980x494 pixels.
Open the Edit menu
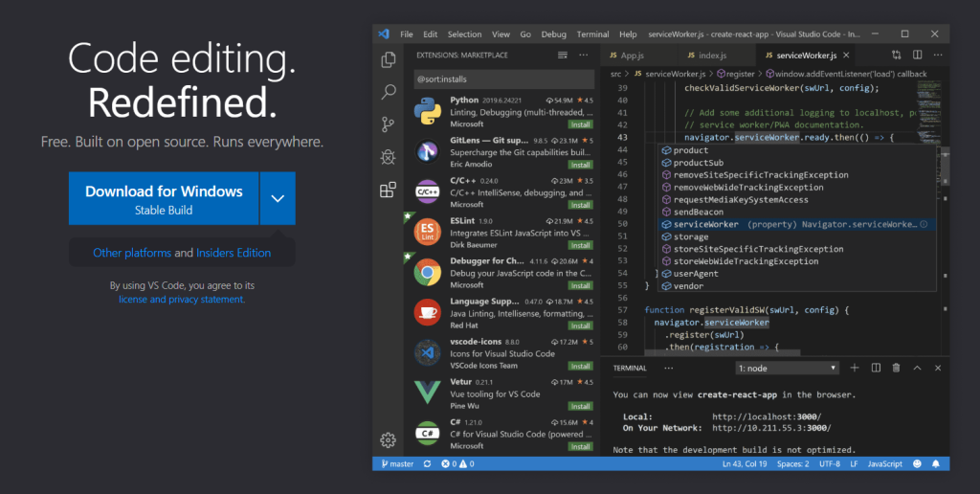pyautogui.click(x=430, y=34)
